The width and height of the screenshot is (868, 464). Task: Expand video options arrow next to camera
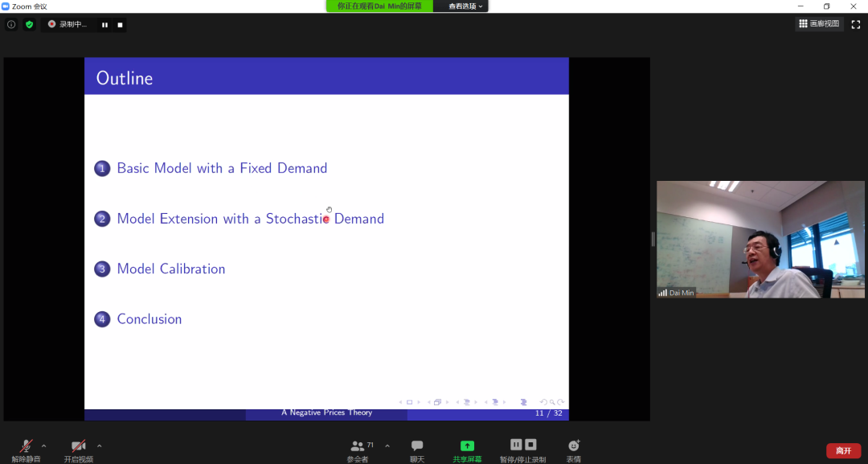coord(99,446)
